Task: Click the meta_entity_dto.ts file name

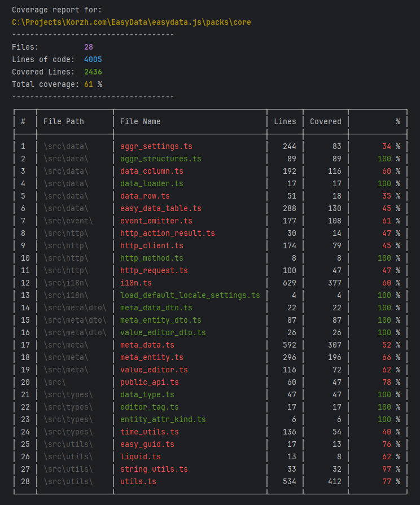Action: pos(161,320)
